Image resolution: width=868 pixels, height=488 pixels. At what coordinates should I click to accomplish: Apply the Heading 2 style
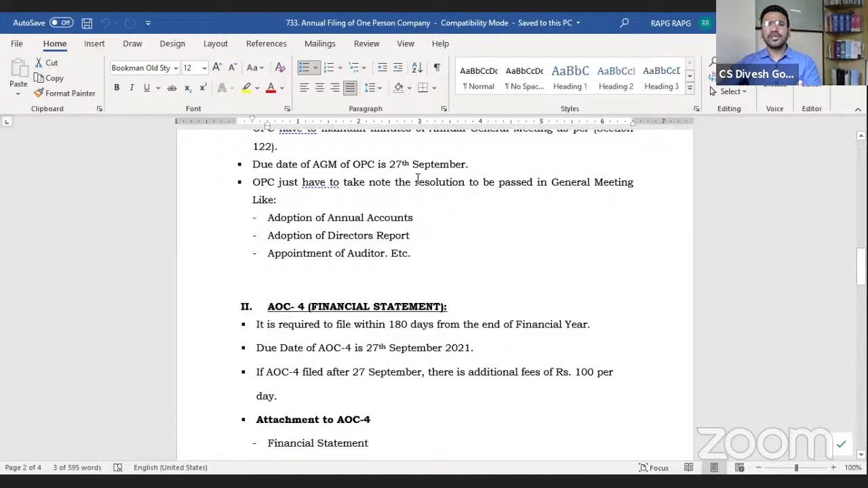616,78
